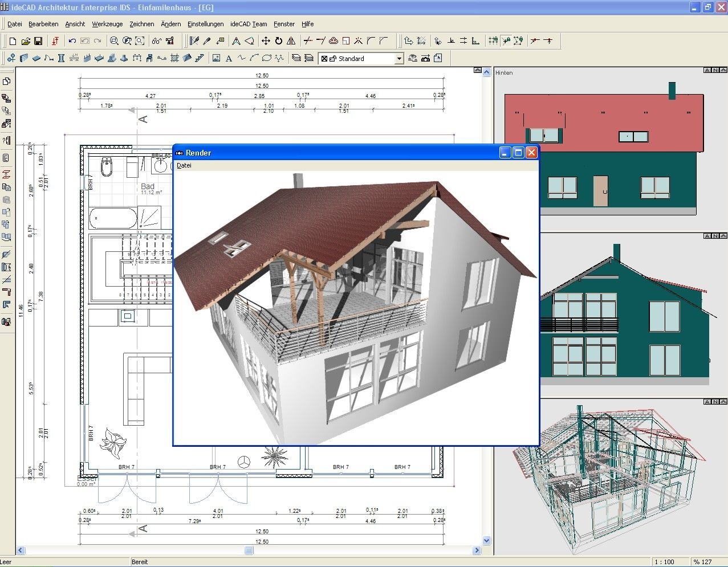This screenshot has height=567, width=728.
Task: Click the vertical scrollbar down arrow
Action: (486, 540)
